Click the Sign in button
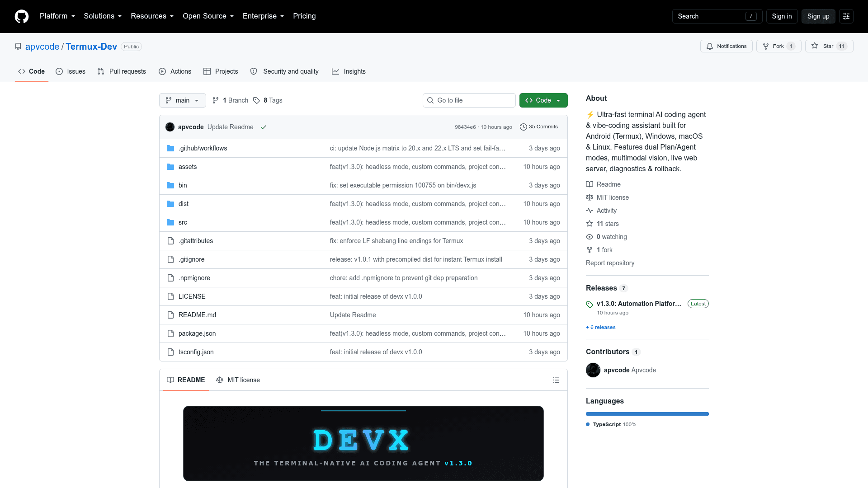The height and width of the screenshot is (488, 868). tap(782, 16)
